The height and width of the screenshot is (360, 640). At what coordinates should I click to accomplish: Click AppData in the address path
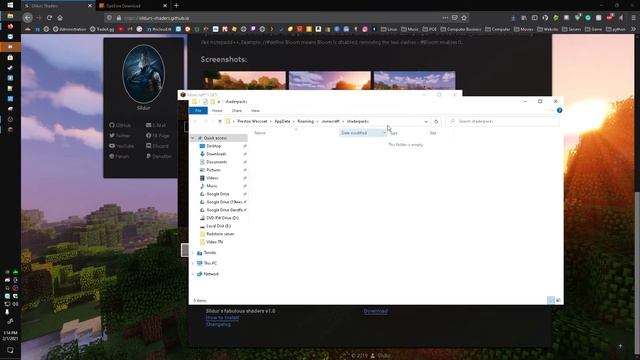coord(282,121)
